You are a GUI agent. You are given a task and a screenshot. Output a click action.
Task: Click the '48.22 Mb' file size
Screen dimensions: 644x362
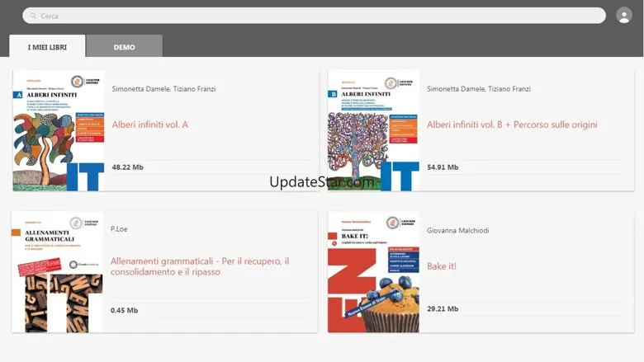point(128,167)
